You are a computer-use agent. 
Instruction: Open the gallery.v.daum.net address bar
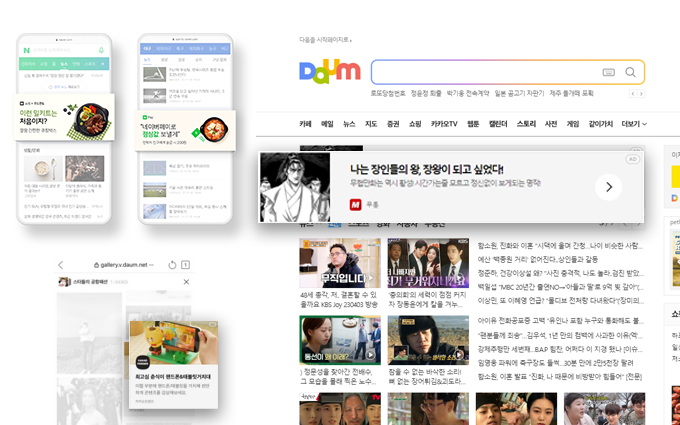(122, 264)
